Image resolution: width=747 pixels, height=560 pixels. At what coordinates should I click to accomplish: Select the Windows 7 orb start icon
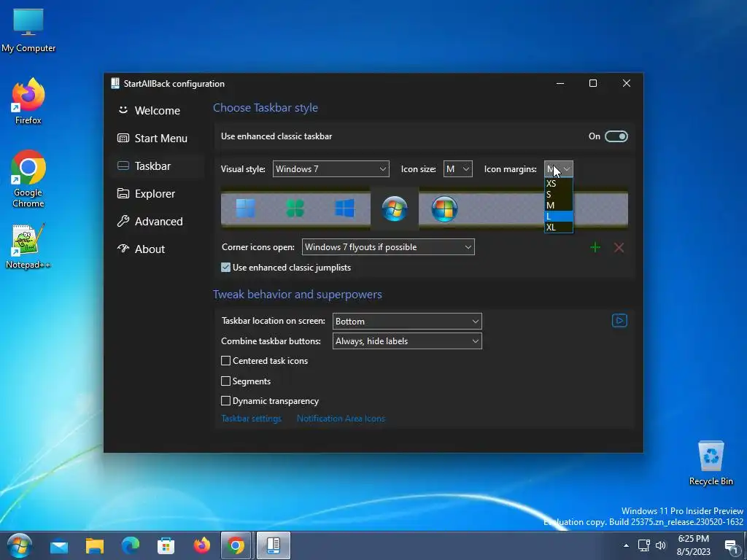[x=395, y=209]
